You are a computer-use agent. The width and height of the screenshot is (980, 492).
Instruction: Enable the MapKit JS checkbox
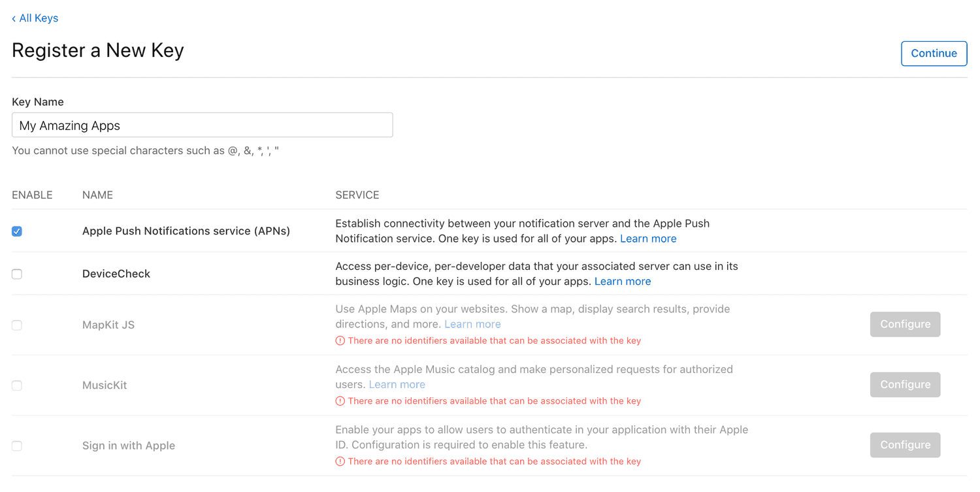coord(16,325)
